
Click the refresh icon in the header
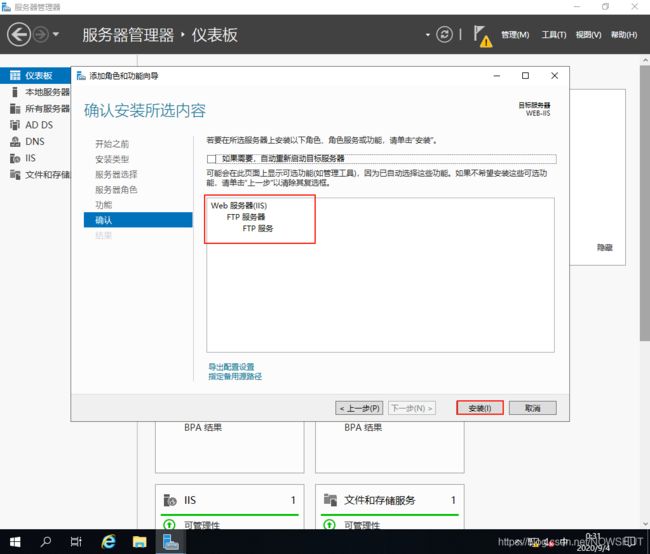444,34
